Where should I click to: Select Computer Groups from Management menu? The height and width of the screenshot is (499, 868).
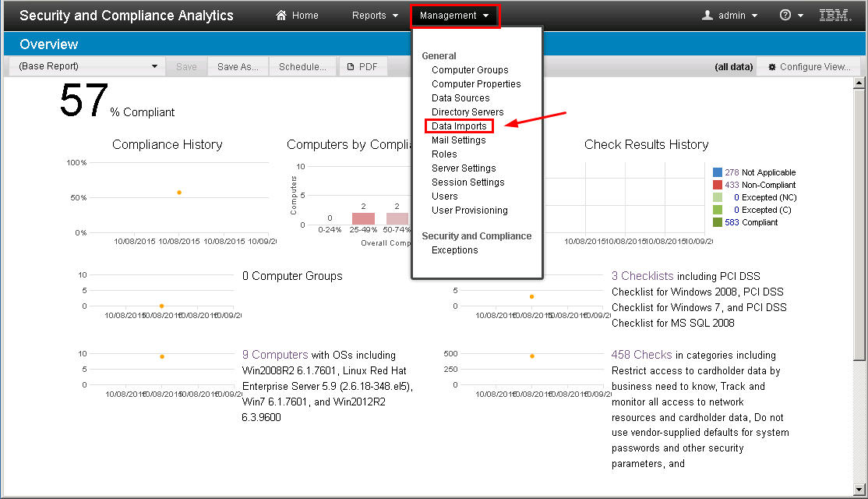(x=470, y=70)
